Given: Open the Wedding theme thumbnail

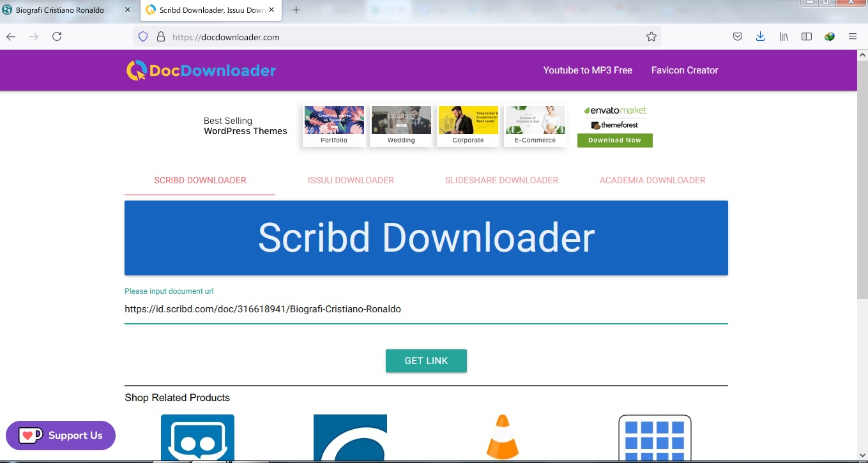Looking at the screenshot, I should coord(401,126).
